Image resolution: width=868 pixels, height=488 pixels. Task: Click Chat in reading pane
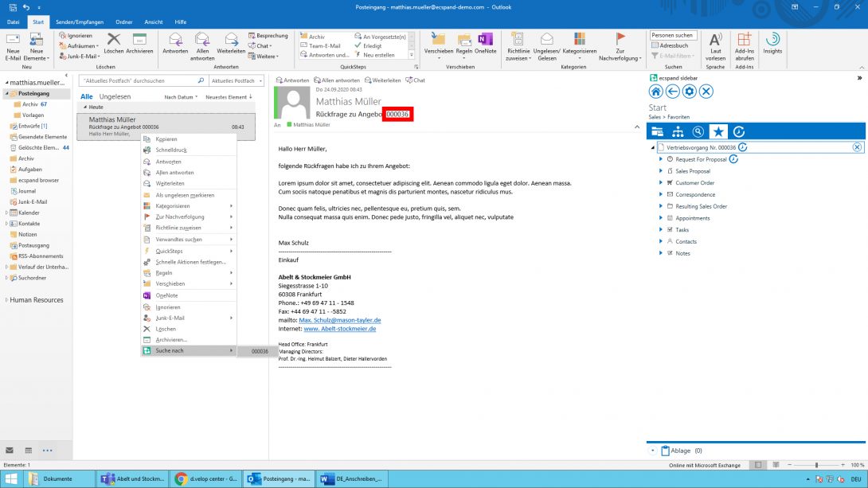pos(415,80)
